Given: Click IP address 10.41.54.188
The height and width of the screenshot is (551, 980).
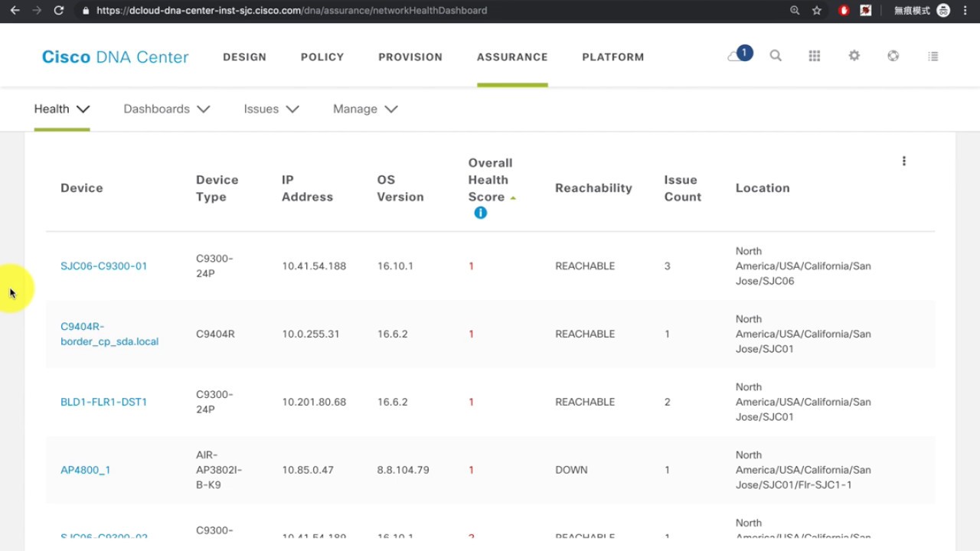Looking at the screenshot, I should pos(314,266).
